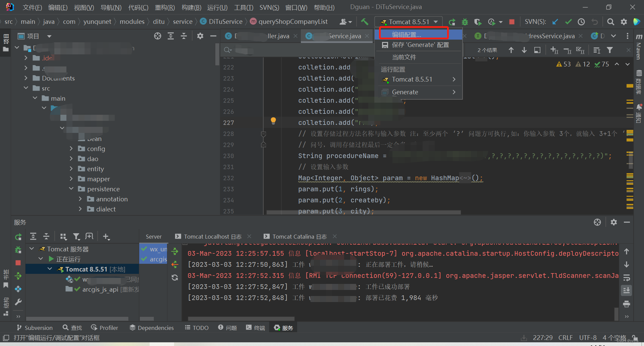Click CRLF line separator in status bar
644x346 pixels.
[565, 338]
